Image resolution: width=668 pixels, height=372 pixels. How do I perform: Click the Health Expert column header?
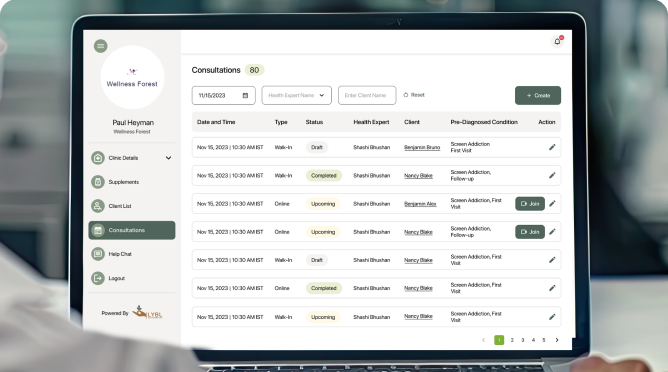(371, 122)
